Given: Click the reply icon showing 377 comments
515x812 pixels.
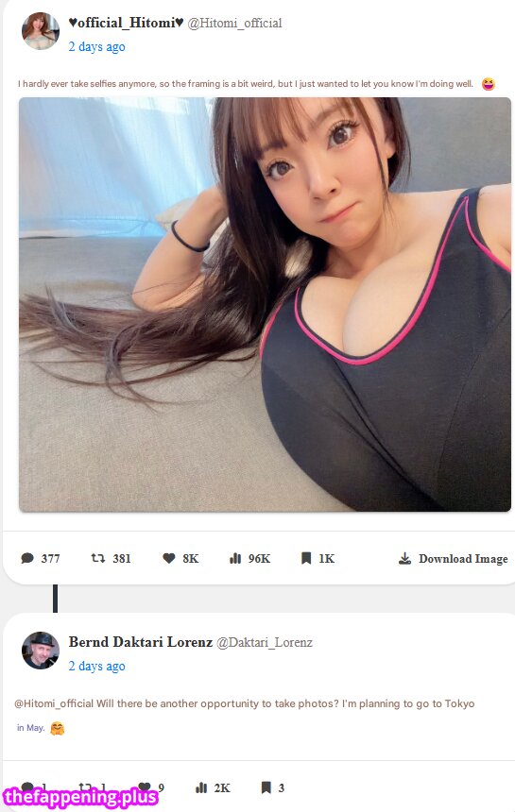Looking at the screenshot, I should pos(27,558).
